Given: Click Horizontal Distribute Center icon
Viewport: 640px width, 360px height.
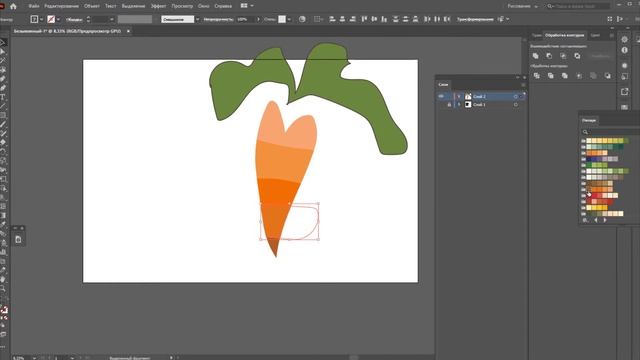Looking at the screenshot, I should pyautogui.click(x=437, y=19).
